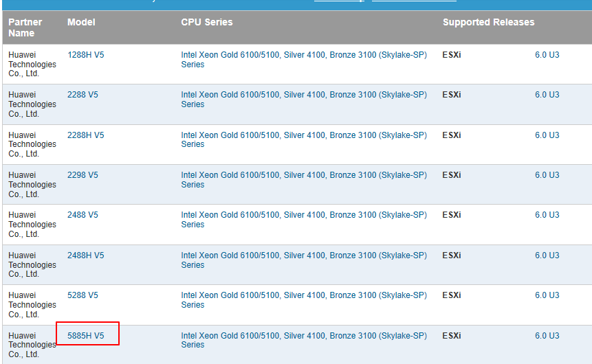Open the 2488 V5 model link

(83, 215)
